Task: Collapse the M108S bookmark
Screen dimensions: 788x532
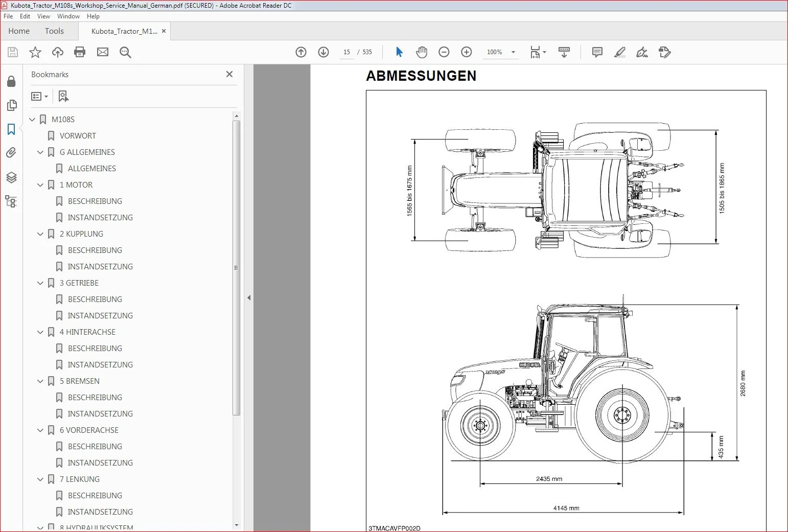Action: [32, 120]
